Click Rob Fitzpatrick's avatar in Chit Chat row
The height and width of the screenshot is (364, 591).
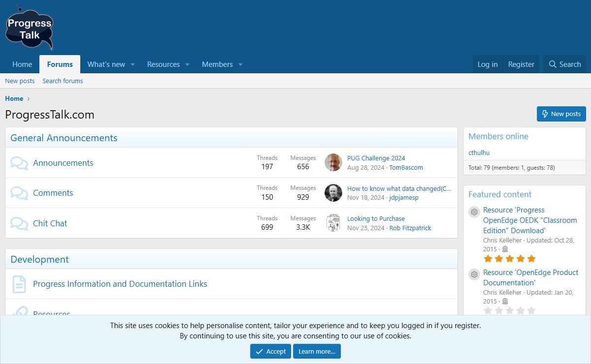tap(333, 223)
